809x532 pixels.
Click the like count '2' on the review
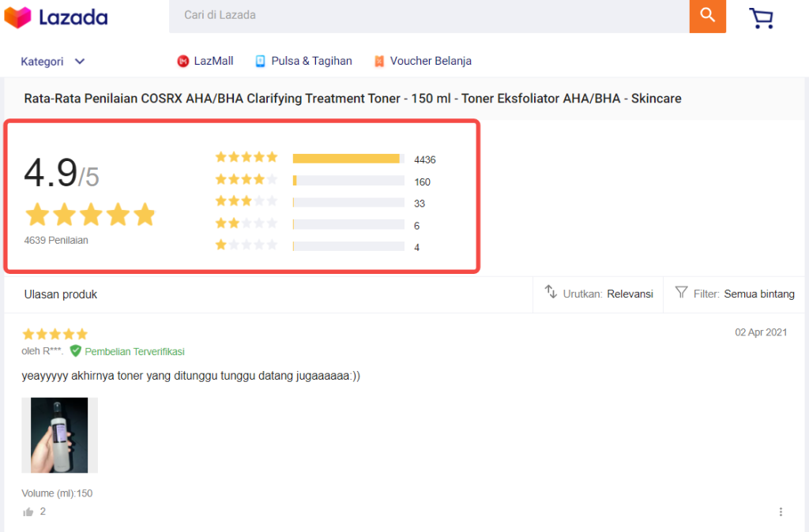coord(43,511)
